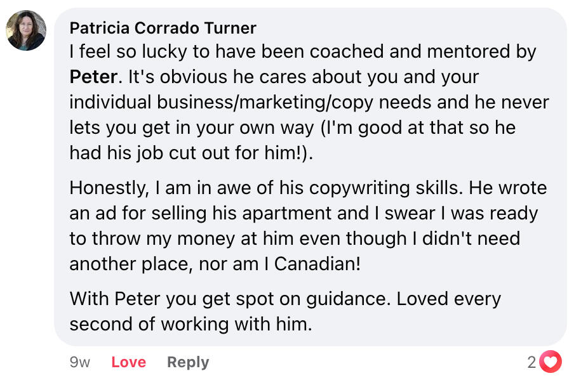The image size is (588, 378).
Task: View the 2 reactions count
Action: 531,362
